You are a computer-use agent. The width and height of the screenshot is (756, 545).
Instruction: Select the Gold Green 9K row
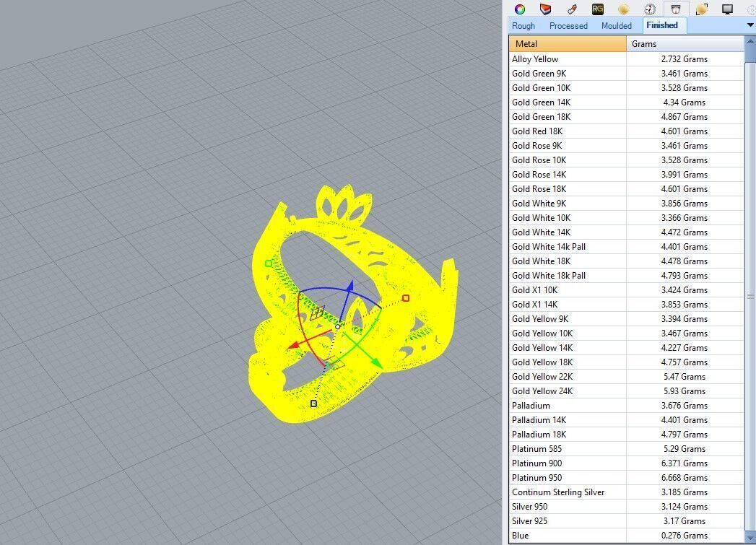tap(626, 73)
